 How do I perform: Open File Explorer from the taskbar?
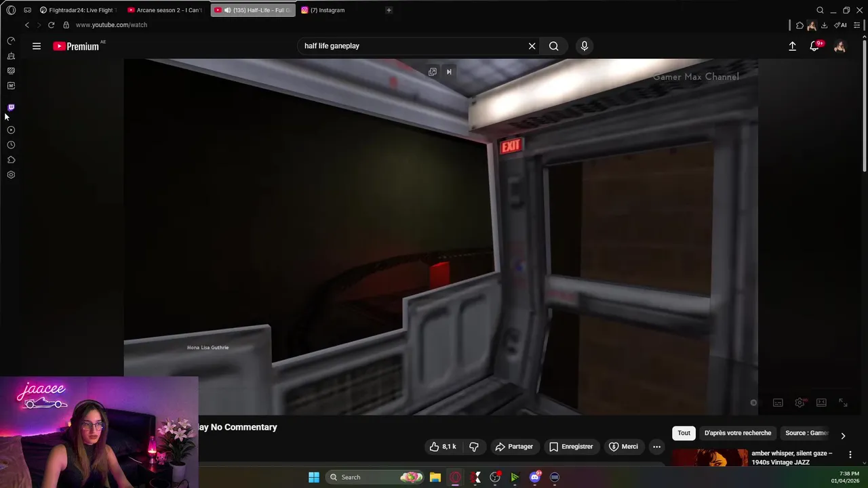(435, 477)
